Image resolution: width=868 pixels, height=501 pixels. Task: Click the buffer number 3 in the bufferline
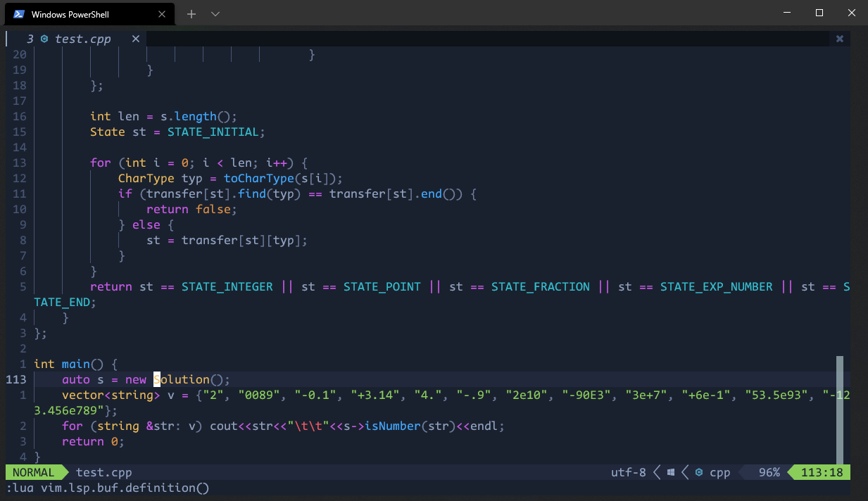coord(30,39)
